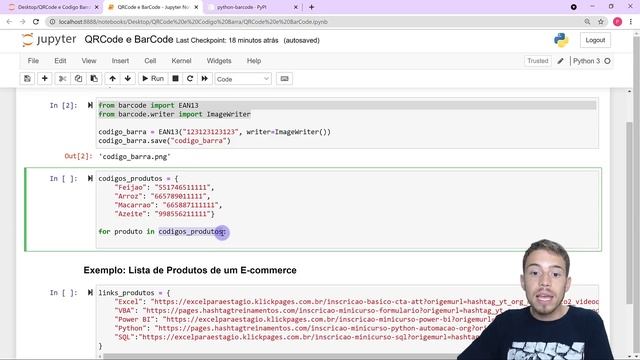Paste cells below icon

94,79
